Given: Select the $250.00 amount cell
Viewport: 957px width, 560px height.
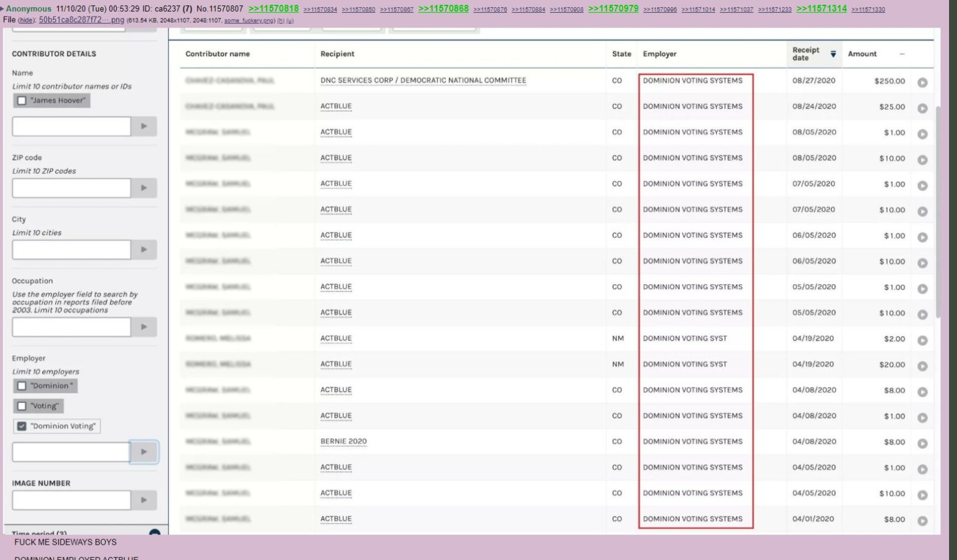Looking at the screenshot, I should click(890, 81).
